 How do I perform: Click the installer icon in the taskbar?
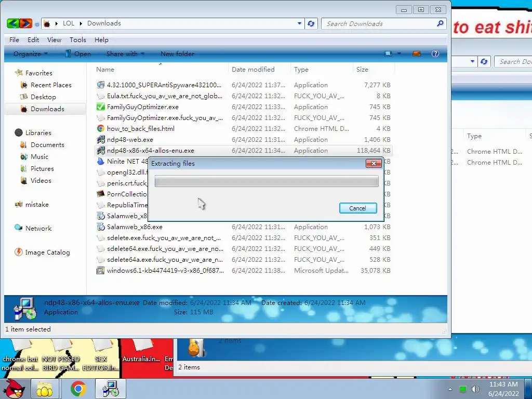(110, 389)
